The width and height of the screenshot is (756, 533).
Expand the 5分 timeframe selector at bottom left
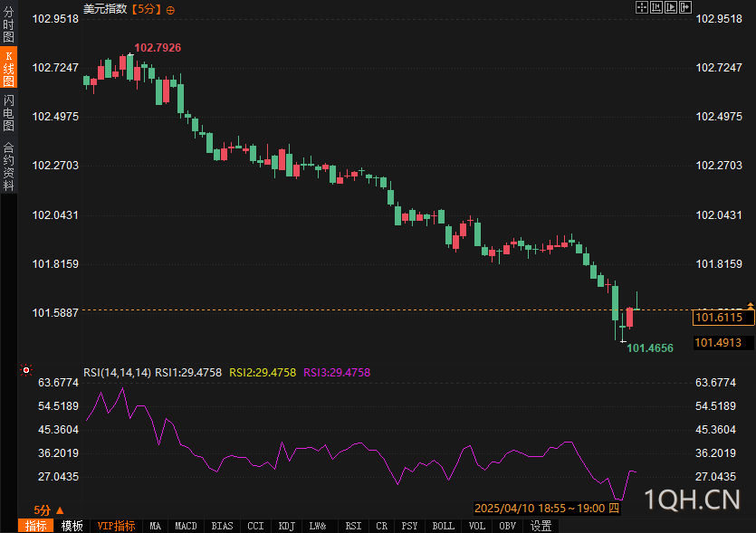point(49,510)
